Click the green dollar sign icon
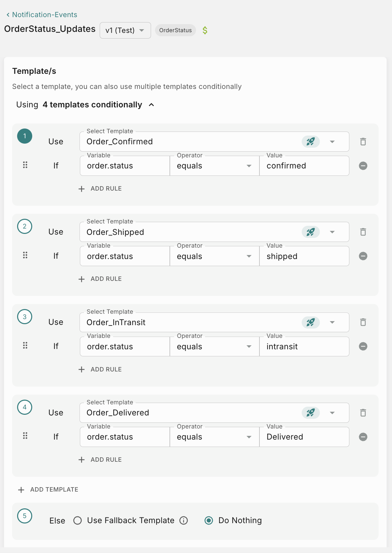The image size is (392, 553). point(205,31)
